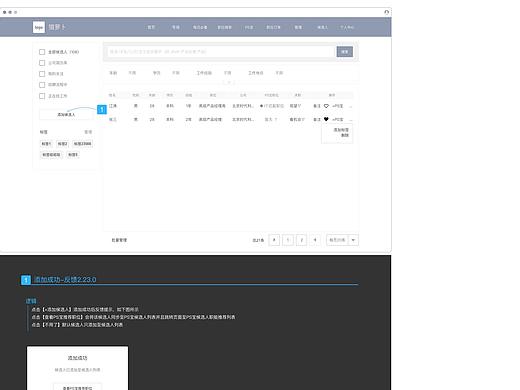
Task: Click the 添加成功-反馈2.23.0 heading link
Action: (65, 279)
